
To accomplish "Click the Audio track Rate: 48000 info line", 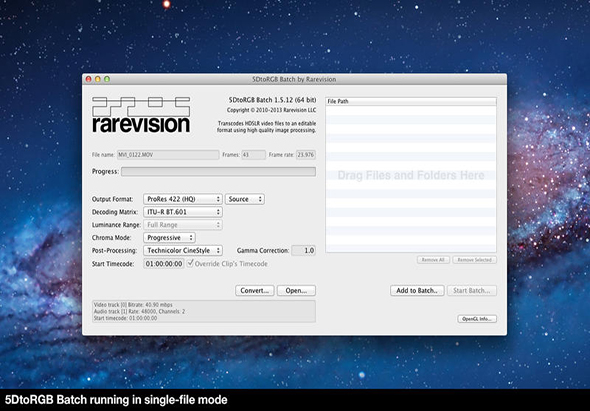I will [x=139, y=311].
